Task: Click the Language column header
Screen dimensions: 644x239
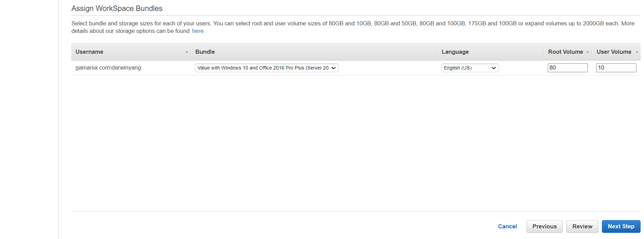Action: pos(455,52)
